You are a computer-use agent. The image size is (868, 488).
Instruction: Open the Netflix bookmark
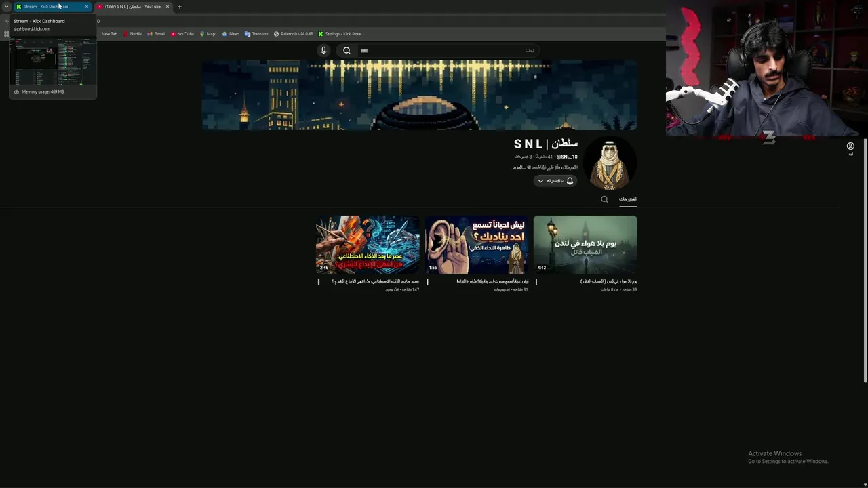(x=132, y=34)
